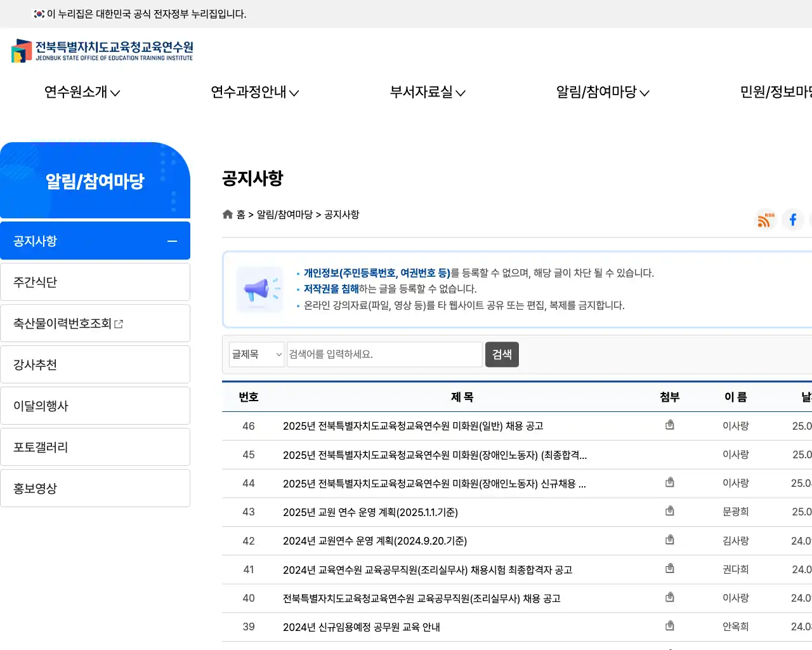Image resolution: width=812 pixels, height=650 pixels.
Task: Click the 공지사항 page heading
Action: [252, 178]
